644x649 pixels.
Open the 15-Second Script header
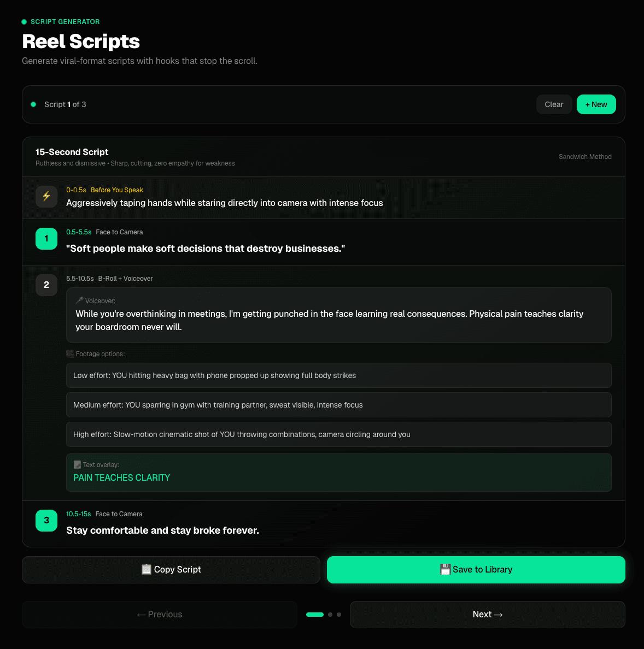[72, 152]
